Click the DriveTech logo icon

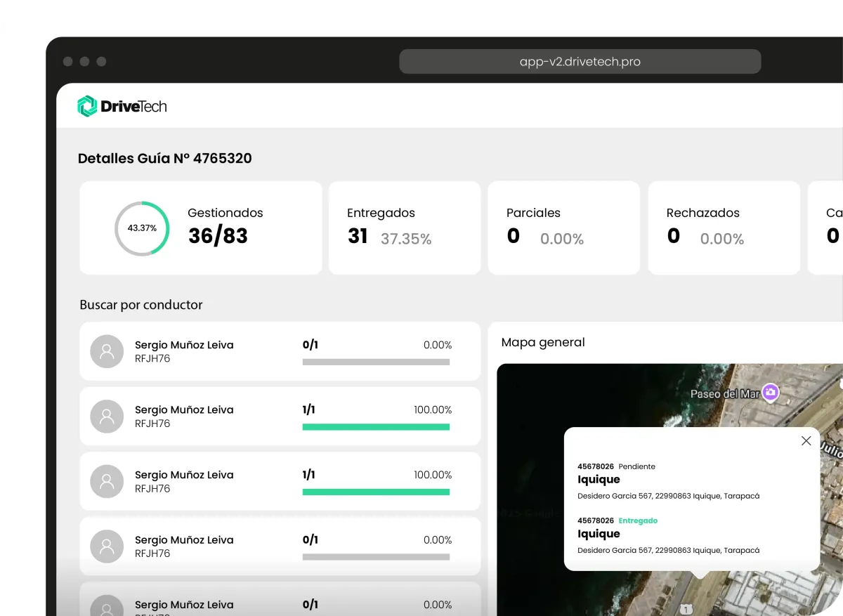click(86, 106)
